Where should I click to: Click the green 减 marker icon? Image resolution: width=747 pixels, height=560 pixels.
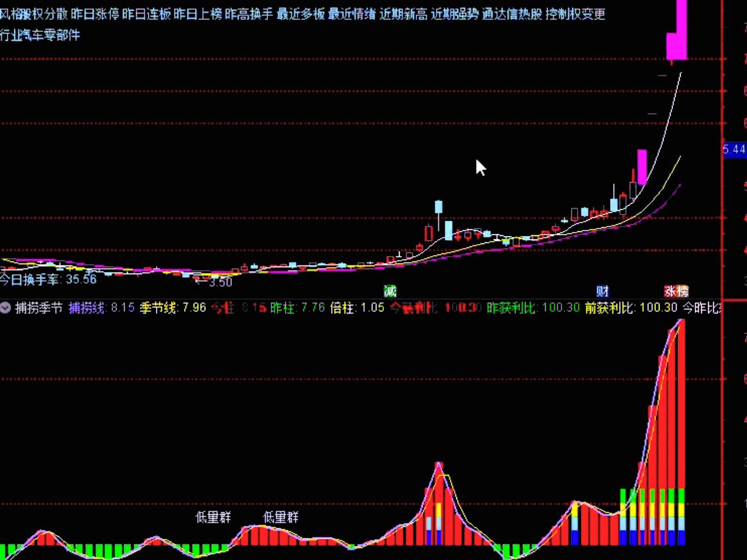pos(390,291)
